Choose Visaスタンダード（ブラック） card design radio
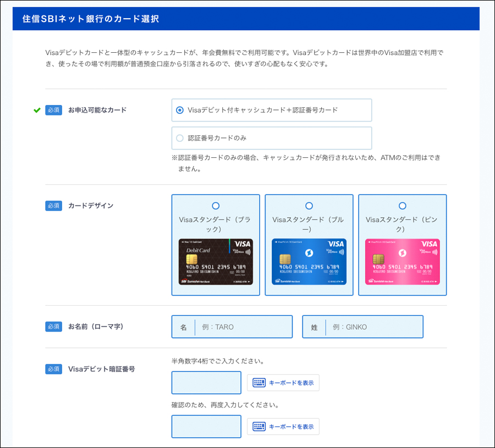The height and width of the screenshot is (448, 495). coord(216,206)
